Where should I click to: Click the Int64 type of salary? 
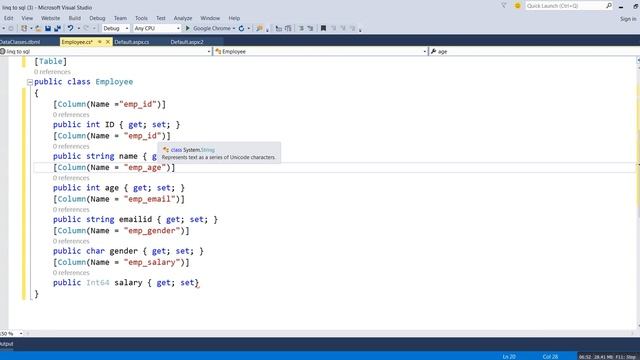tap(98, 282)
